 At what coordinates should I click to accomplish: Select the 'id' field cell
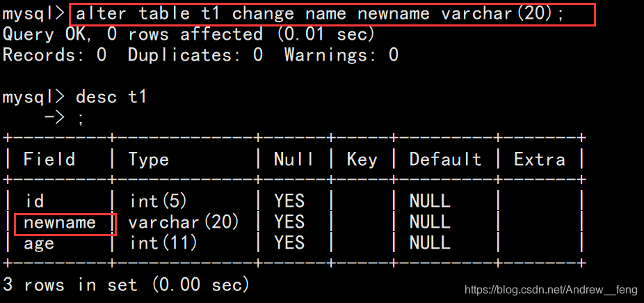34,201
